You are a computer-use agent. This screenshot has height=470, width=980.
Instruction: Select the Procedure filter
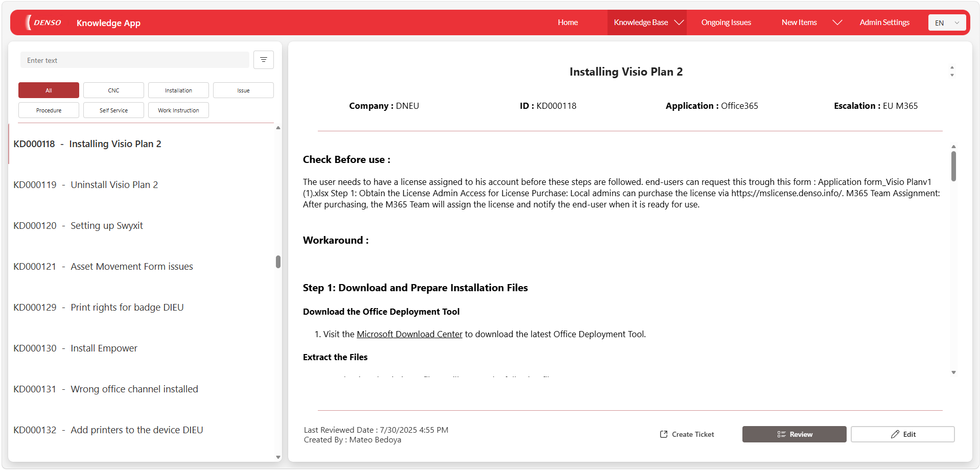[x=49, y=110]
